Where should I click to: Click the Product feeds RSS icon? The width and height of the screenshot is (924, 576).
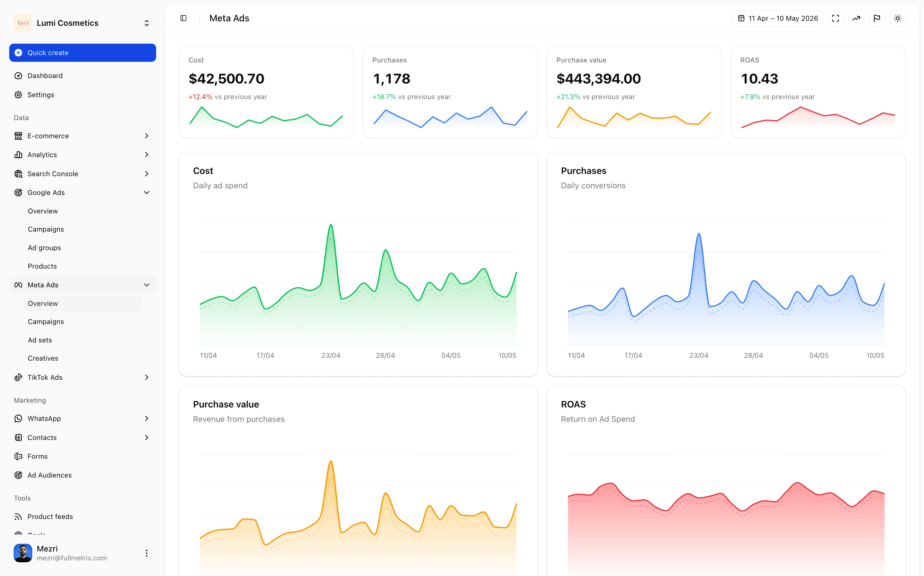[18, 516]
